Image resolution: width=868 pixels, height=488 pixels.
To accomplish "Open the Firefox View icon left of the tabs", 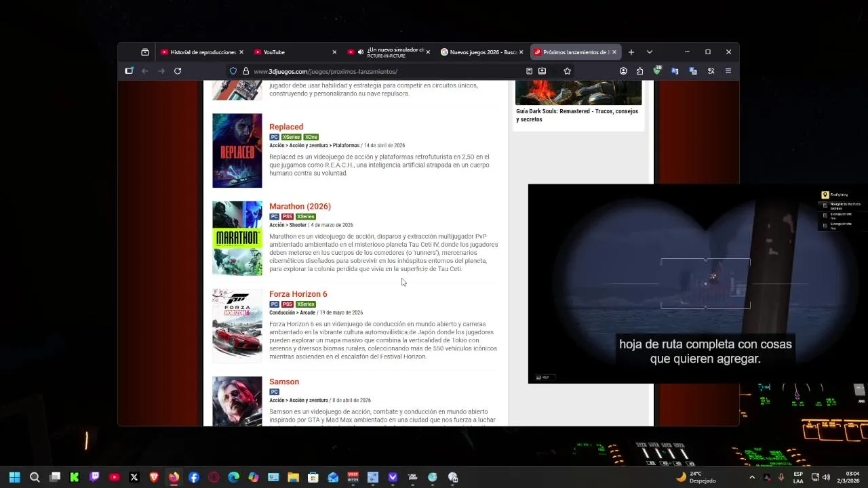I will (x=144, y=52).
